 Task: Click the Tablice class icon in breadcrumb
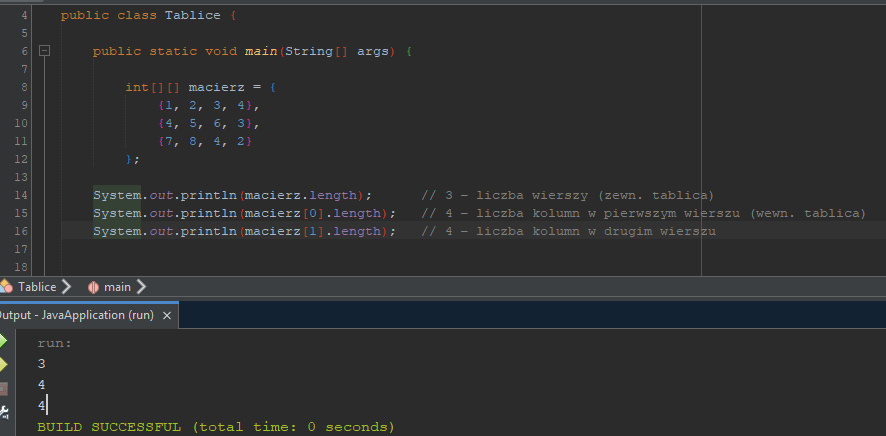(6, 287)
